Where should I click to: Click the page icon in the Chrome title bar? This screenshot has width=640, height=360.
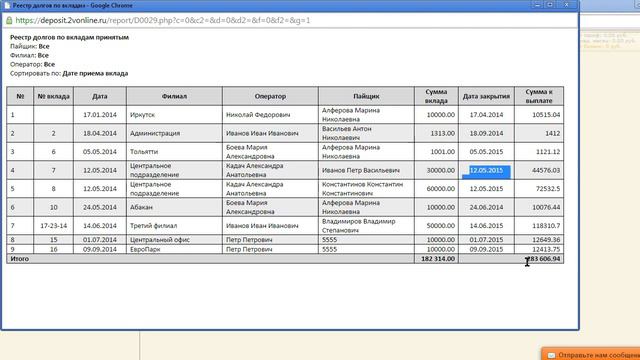tap(7, 6)
